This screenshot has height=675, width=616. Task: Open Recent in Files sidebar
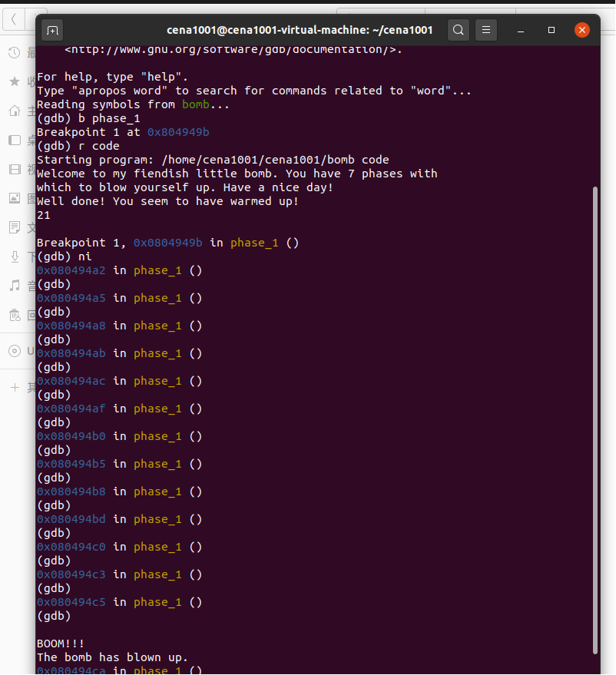point(15,53)
